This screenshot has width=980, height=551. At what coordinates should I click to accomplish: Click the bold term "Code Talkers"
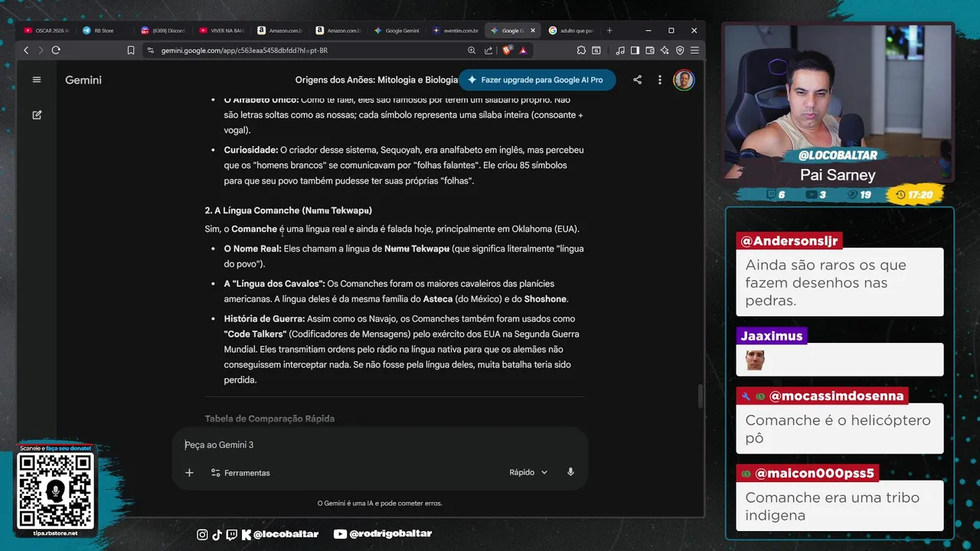click(255, 334)
